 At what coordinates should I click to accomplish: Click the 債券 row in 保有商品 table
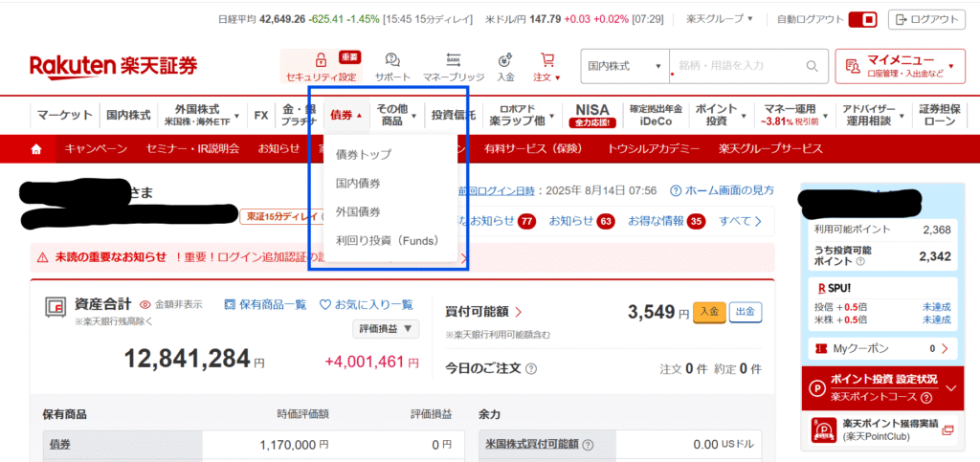[x=253, y=445]
